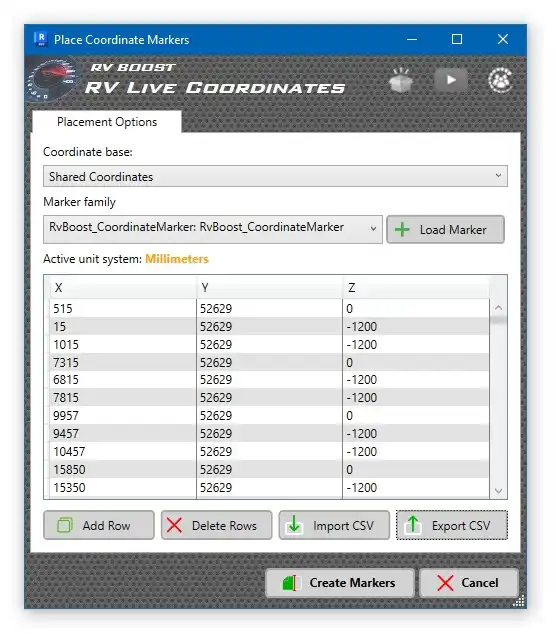The image size is (556, 639).
Task: Select the Placement Options tab
Action: click(x=107, y=122)
